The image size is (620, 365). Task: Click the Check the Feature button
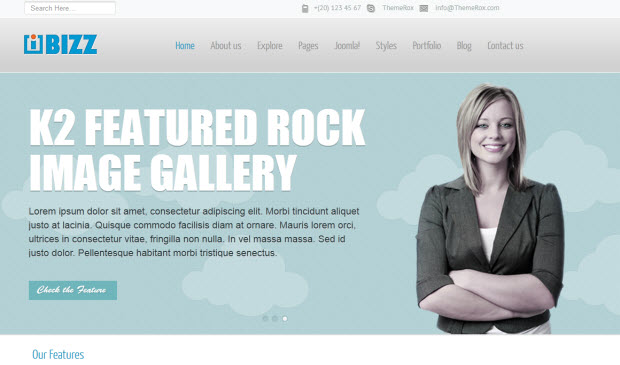tap(73, 290)
